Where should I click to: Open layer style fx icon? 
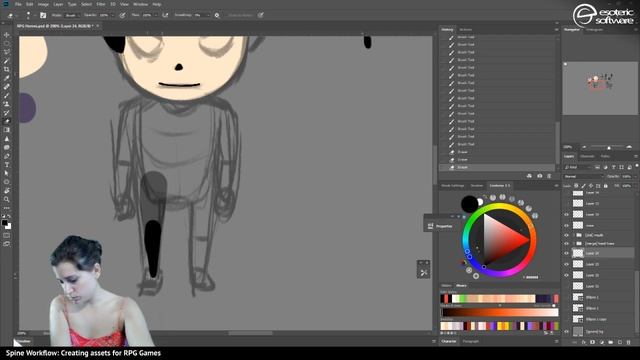[x=584, y=342]
